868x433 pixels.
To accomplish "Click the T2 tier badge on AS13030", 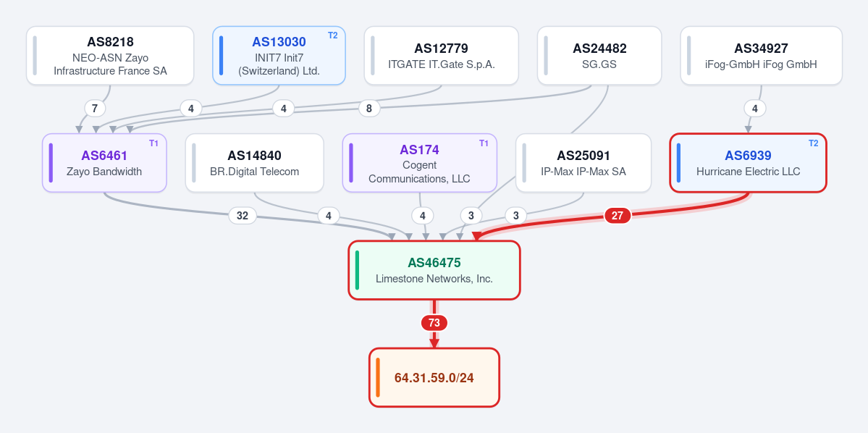I will [333, 35].
